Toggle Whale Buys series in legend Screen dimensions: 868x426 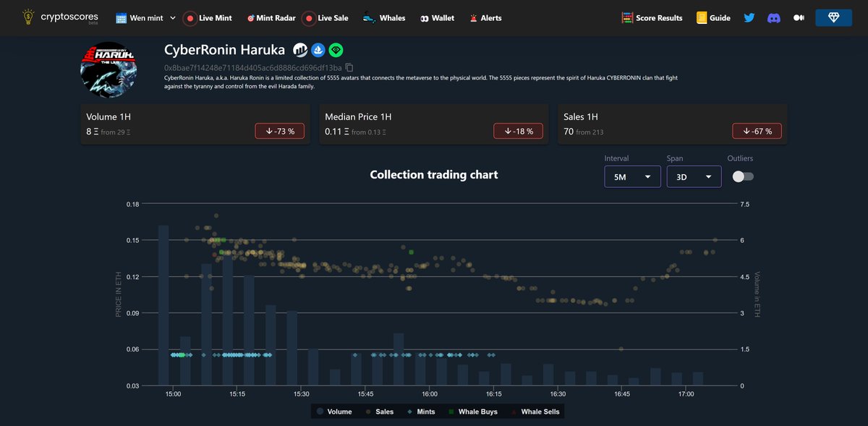coord(473,412)
